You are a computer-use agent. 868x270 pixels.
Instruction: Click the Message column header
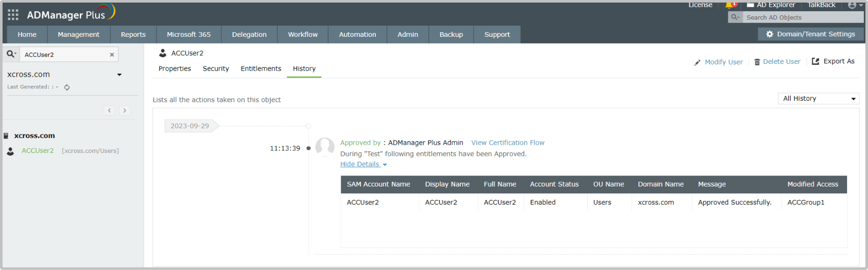[x=712, y=184]
